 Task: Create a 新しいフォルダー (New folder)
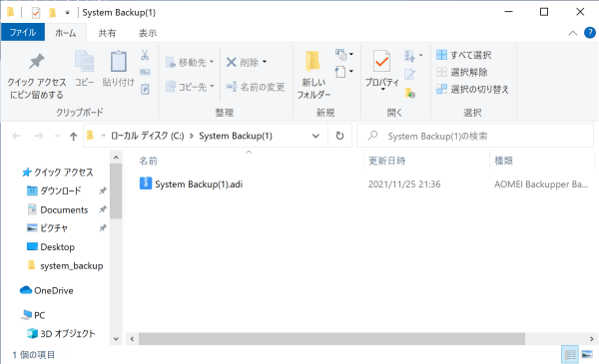(313, 75)
